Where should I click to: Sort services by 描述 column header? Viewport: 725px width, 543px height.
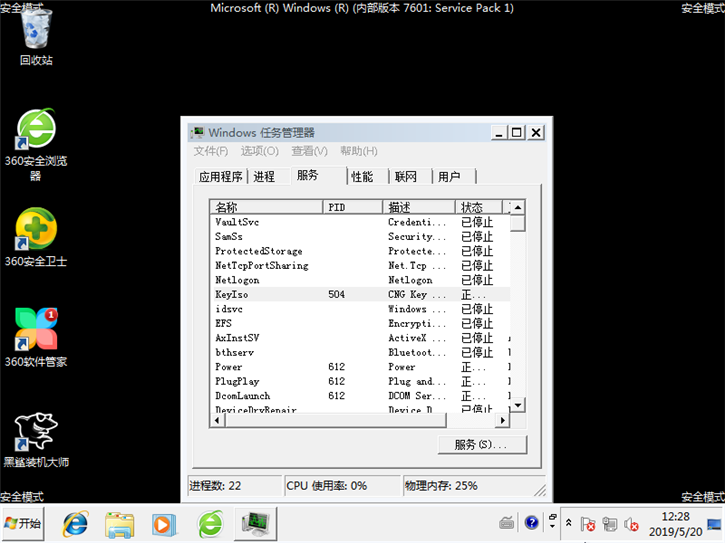(419, 207)
